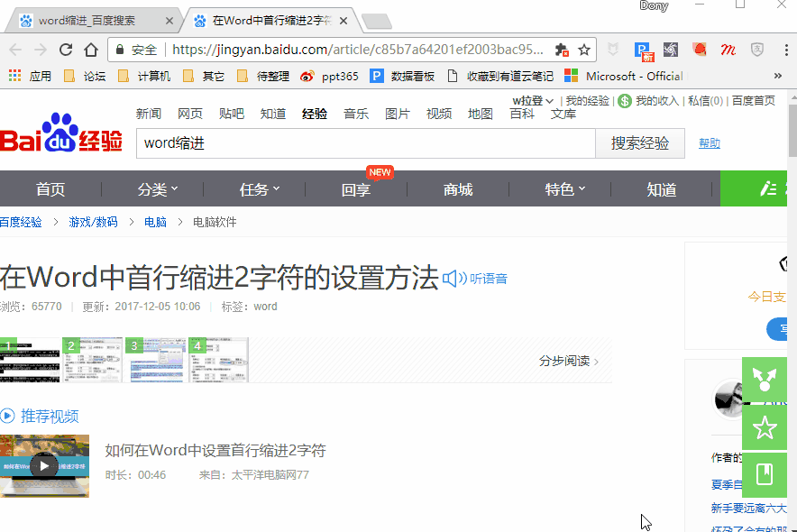The image size is (797, 532).
Task: Open the 贴吧 link above the search box
Action: [232, 114]
